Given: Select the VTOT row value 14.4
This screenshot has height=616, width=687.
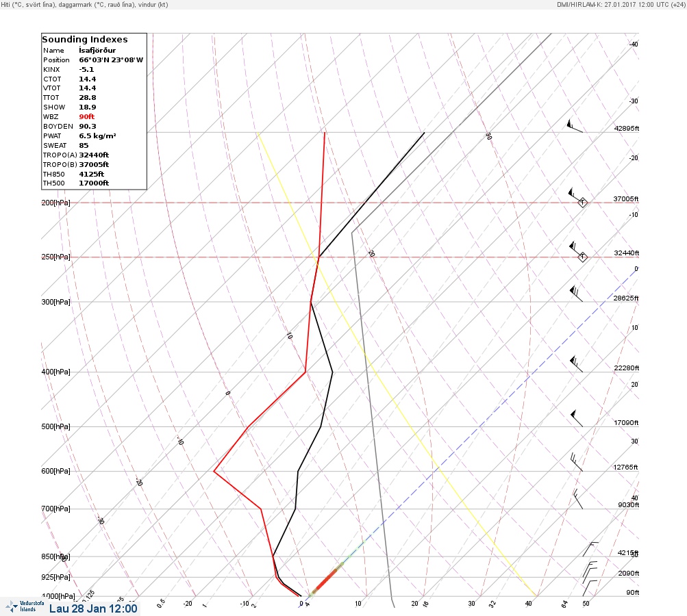Looking at the screenshot, I should click(x=87, y=88).
